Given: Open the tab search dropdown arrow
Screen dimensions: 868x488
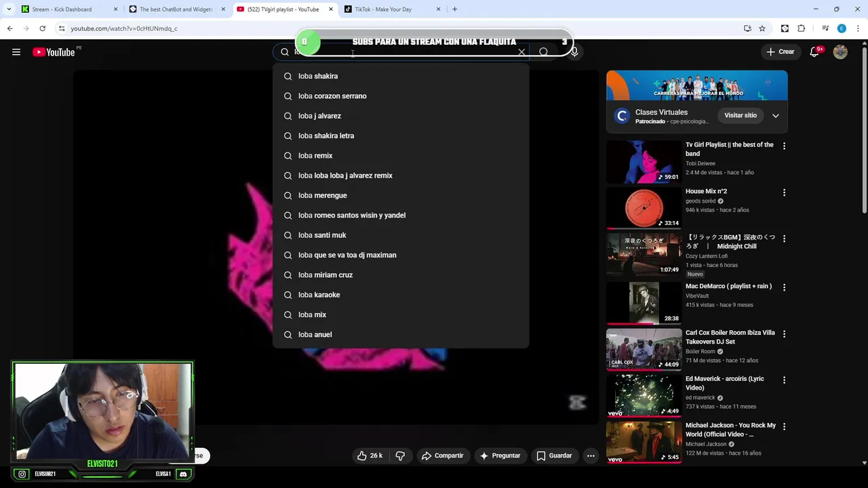Looking at the screenshot, I should (x=8, y=9).
